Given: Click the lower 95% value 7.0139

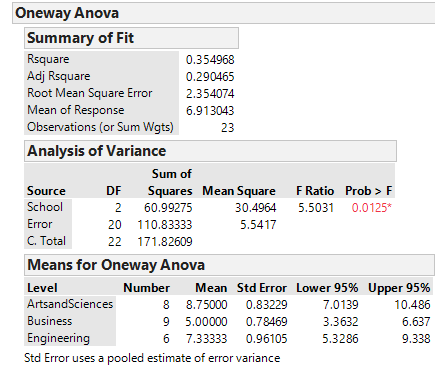Looking at the screenshot, I should [341, 305].
